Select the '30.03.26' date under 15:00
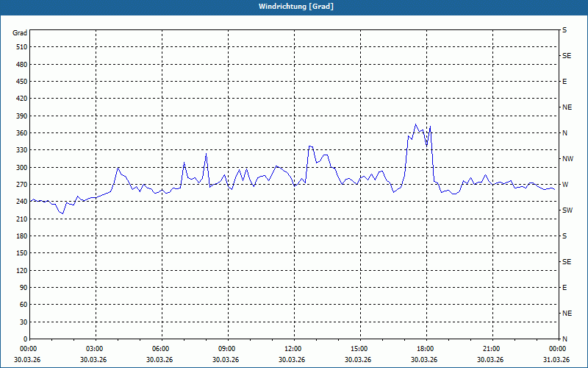 [x=358, y=359]
